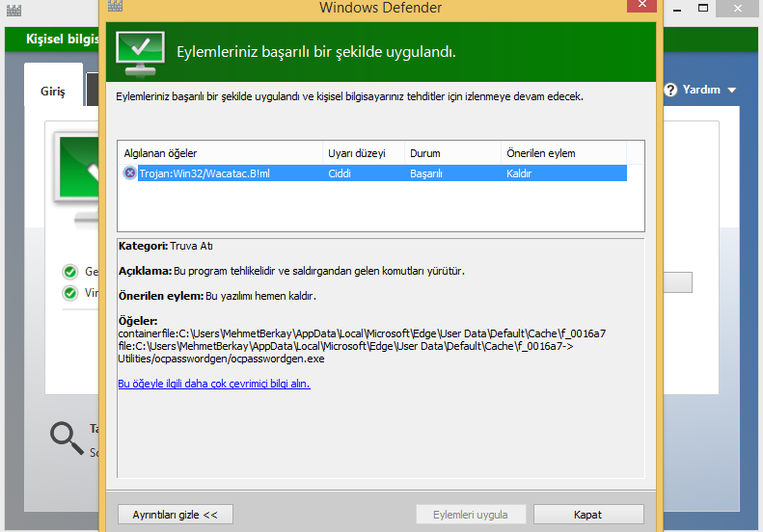This screenshot has width=763, height=532.
Task: Click Ayrıntıları gizle << button
Action: pyautogui.click(x=176, y=515)
